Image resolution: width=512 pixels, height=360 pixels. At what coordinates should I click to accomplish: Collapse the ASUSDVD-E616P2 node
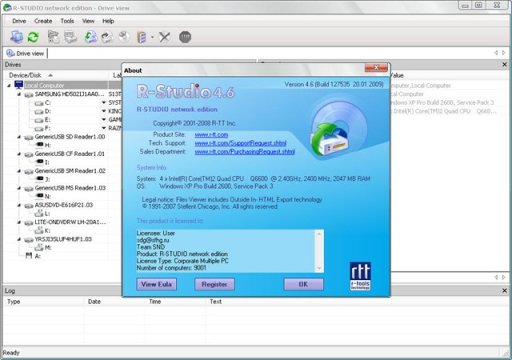coord(19,205)
